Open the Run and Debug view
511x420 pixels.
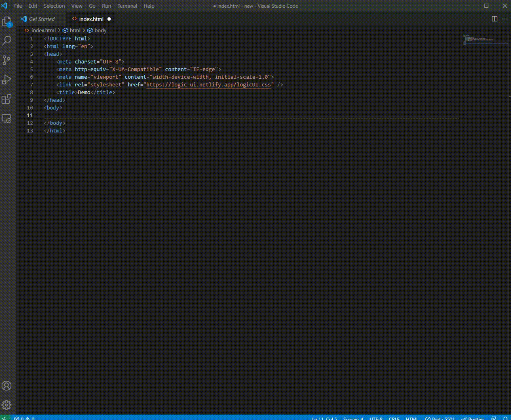pyautogui.click(x=6, y=80)
